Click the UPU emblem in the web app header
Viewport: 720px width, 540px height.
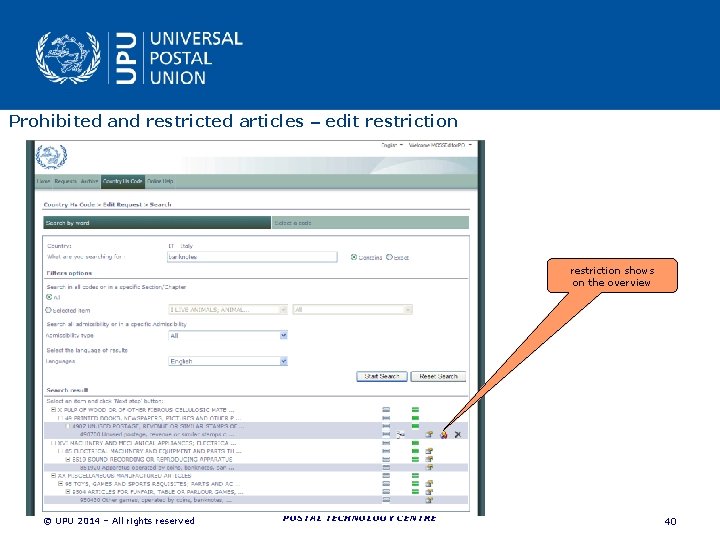51,157
